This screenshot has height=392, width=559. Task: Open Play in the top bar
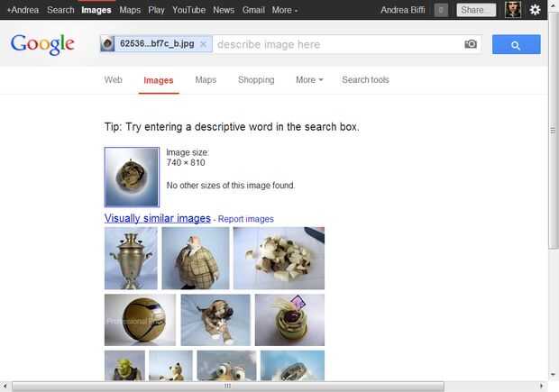click(156, 10)
